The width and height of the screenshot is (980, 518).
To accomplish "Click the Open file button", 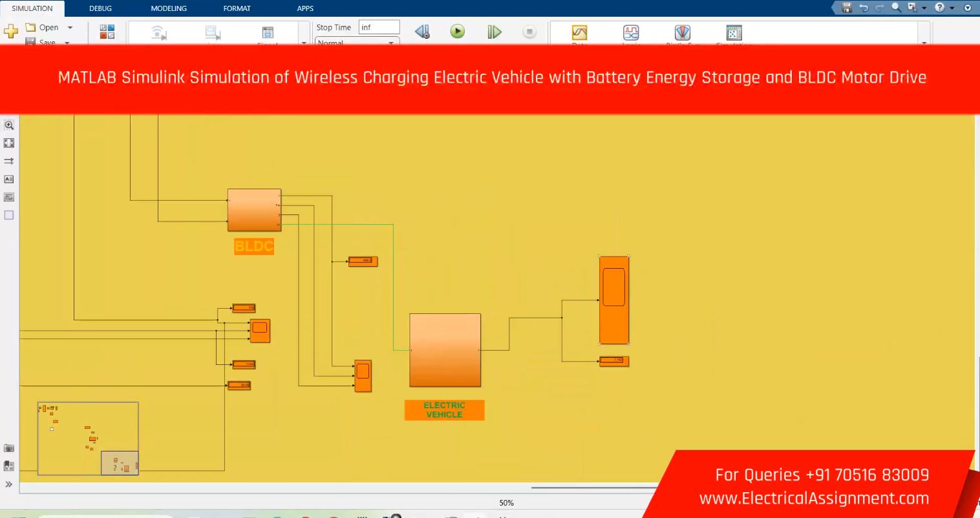I will click(x=43, y=28).
